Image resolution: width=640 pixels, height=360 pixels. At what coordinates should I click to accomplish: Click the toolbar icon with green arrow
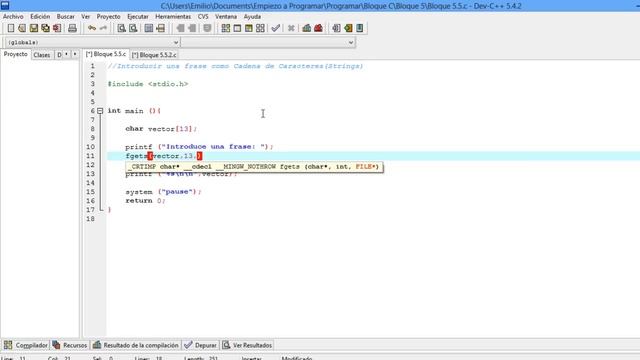click(348, 28)
